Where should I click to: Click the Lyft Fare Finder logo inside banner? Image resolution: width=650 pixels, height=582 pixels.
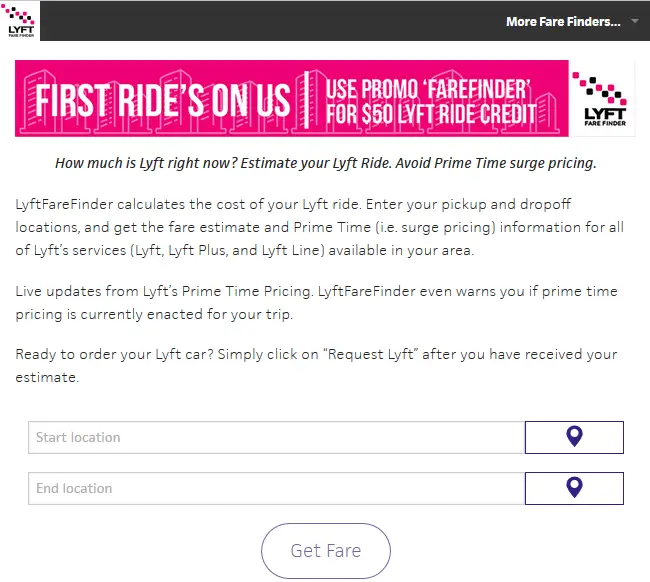click(602, 99)
